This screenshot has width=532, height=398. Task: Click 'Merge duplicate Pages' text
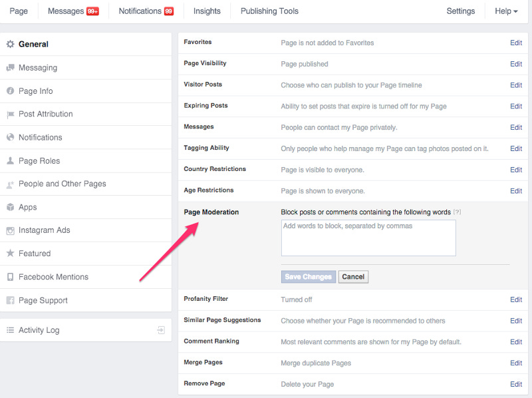pos(316,363)
